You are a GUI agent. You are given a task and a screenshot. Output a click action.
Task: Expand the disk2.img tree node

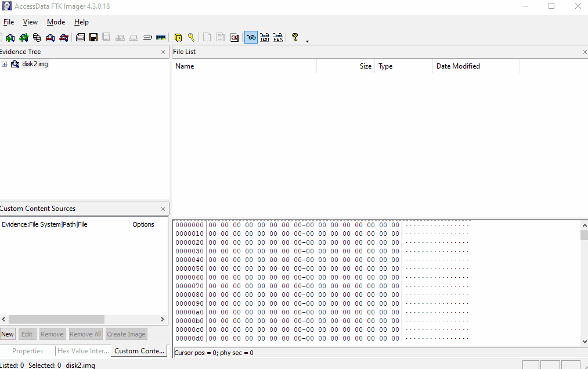click(x=4, y=64)
